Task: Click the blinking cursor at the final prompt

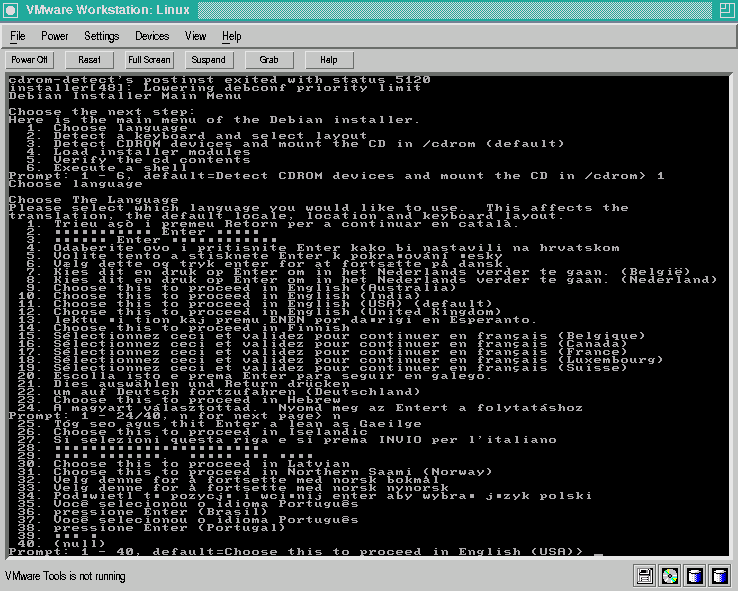Action: tap(598, 554)
